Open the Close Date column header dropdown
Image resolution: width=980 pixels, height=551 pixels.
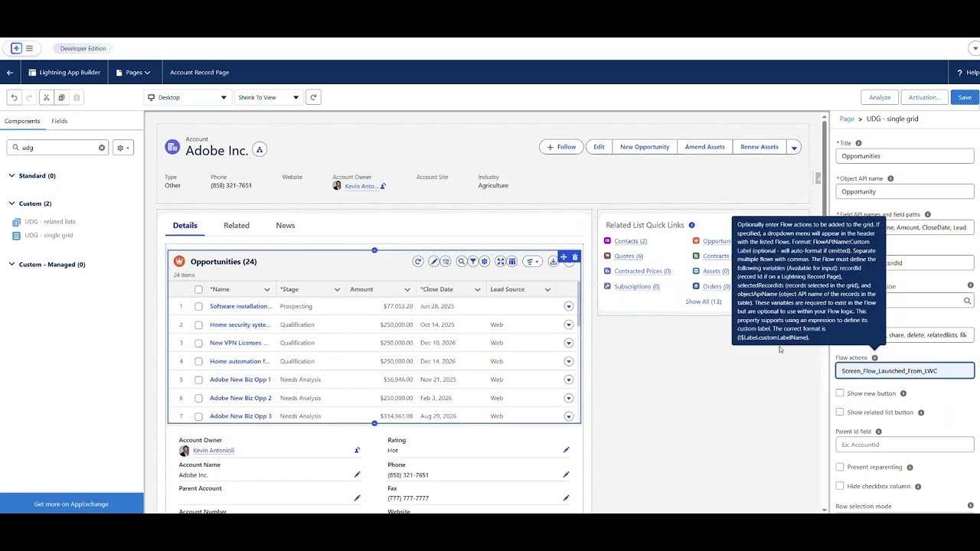click(477, 289)
